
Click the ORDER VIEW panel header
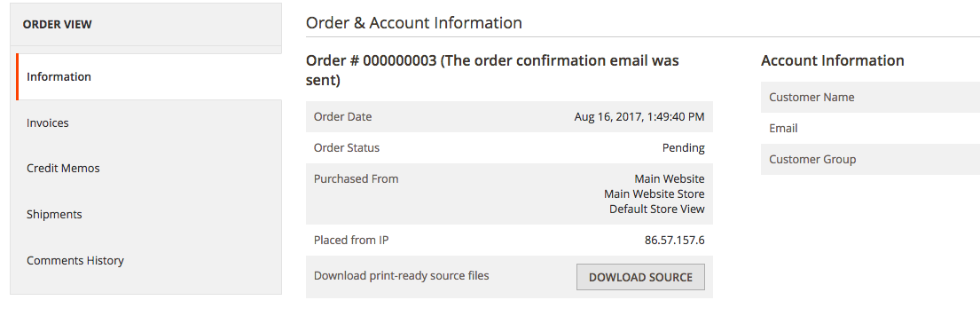tap(145, 24)
